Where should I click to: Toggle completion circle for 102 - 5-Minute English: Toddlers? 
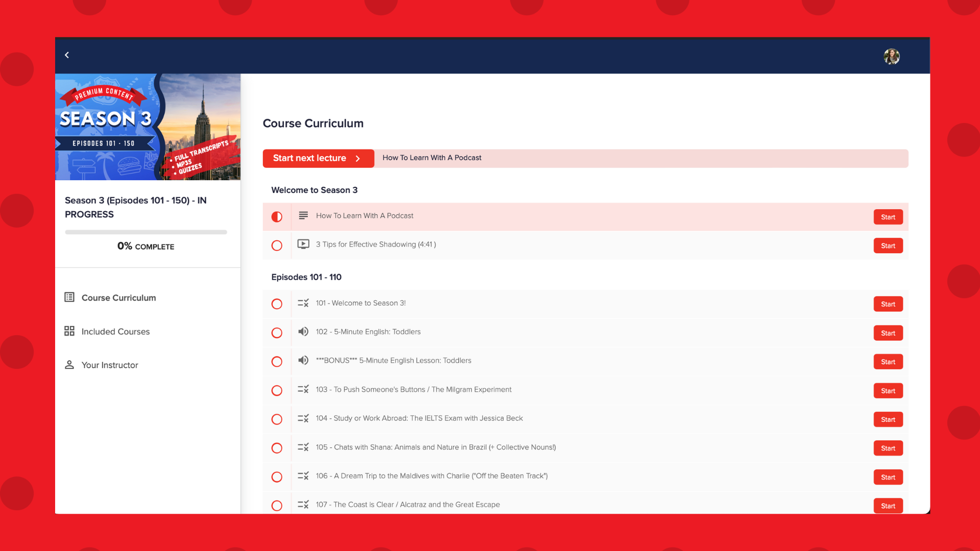pos(277,333)
